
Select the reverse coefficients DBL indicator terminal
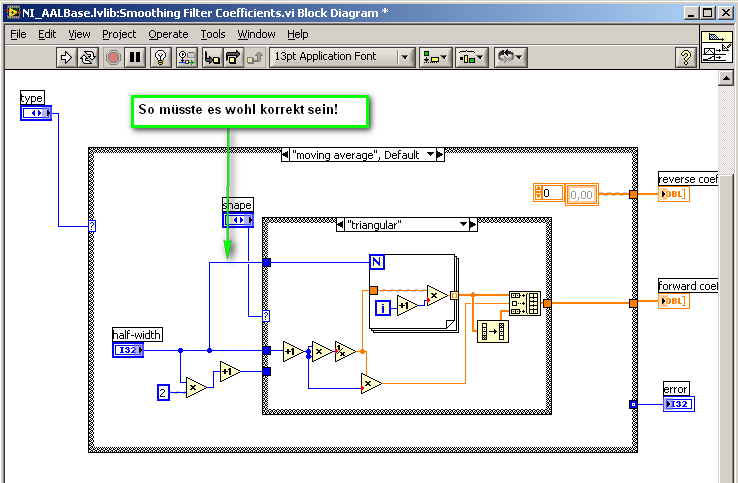pos(674,194)
